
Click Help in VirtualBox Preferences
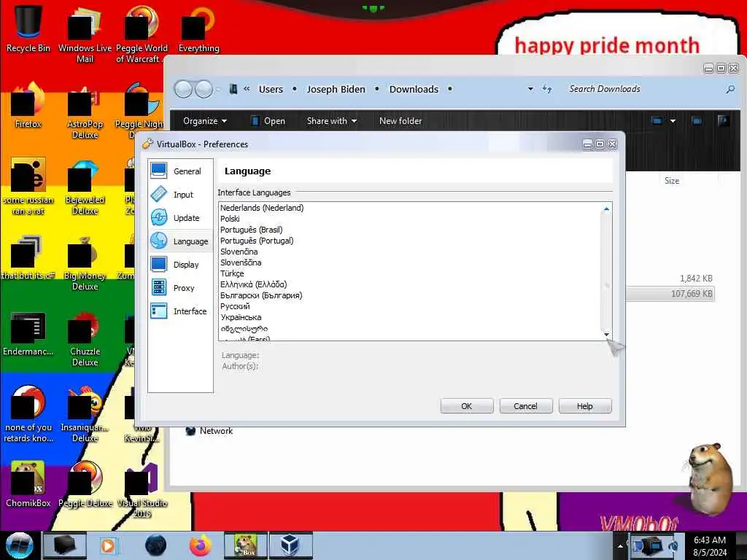(584, 406)
